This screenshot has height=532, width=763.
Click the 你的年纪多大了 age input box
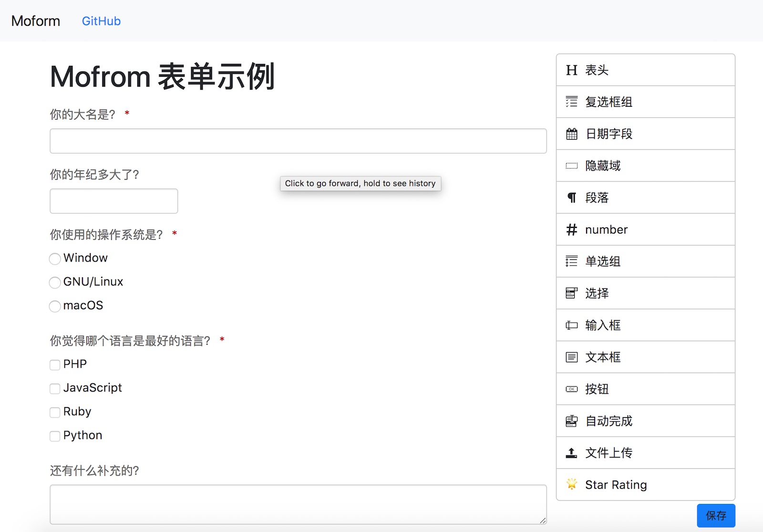113,201
